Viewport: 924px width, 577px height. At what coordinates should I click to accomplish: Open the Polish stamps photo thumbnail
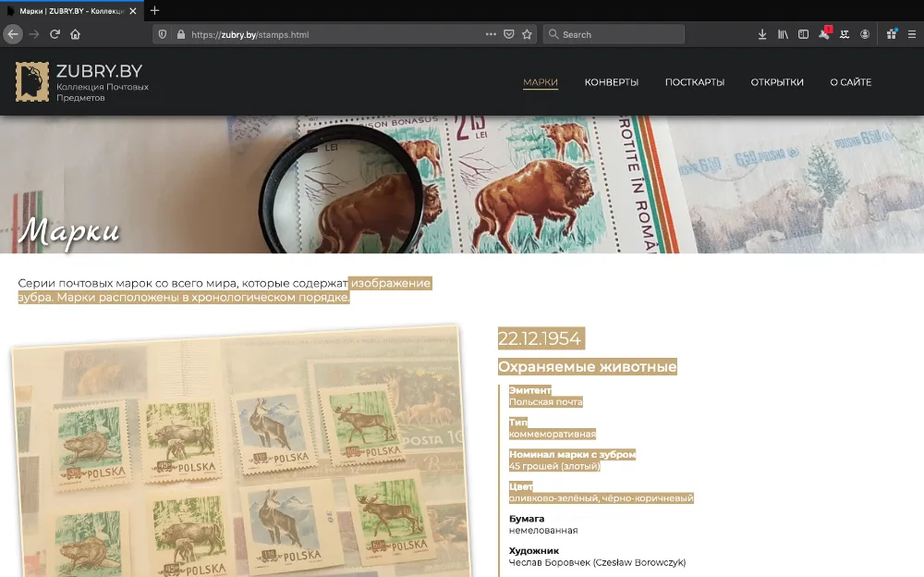(240, 451)
